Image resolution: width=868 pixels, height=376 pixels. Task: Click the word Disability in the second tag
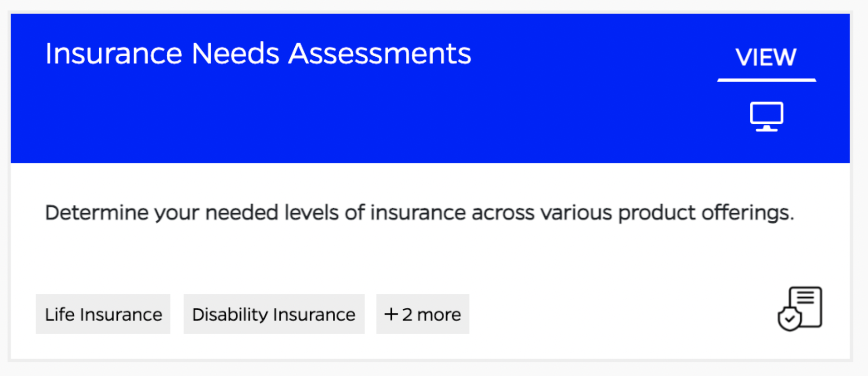click(227, 315)
